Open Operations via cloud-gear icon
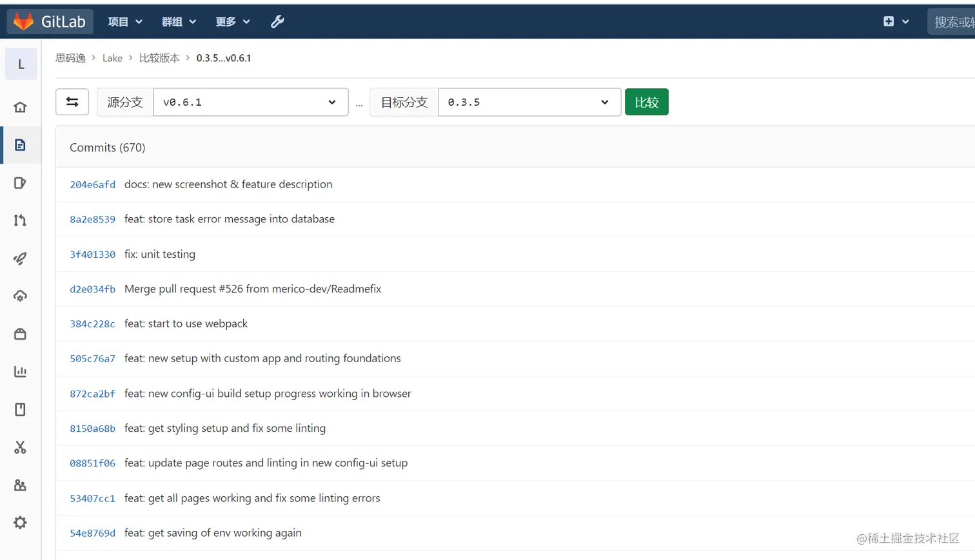975x560 pixels. pos(21,296)
